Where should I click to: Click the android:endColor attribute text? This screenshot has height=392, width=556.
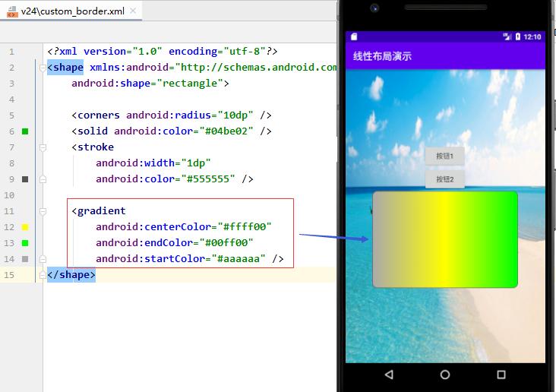pos(144,243)
